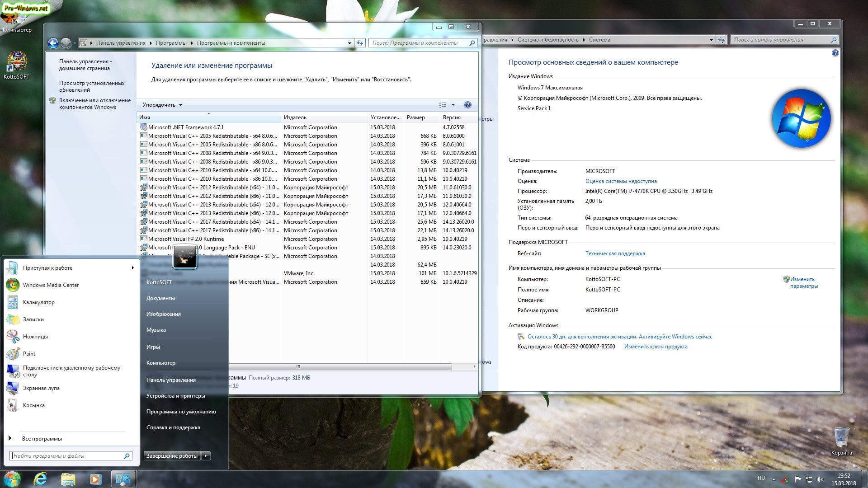Click Change product key link

[656, 347]
